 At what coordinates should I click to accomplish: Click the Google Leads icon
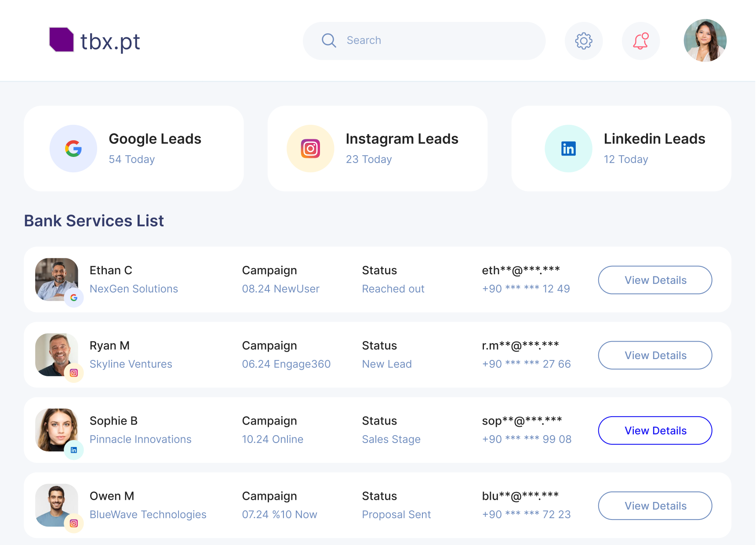(73, 148)
